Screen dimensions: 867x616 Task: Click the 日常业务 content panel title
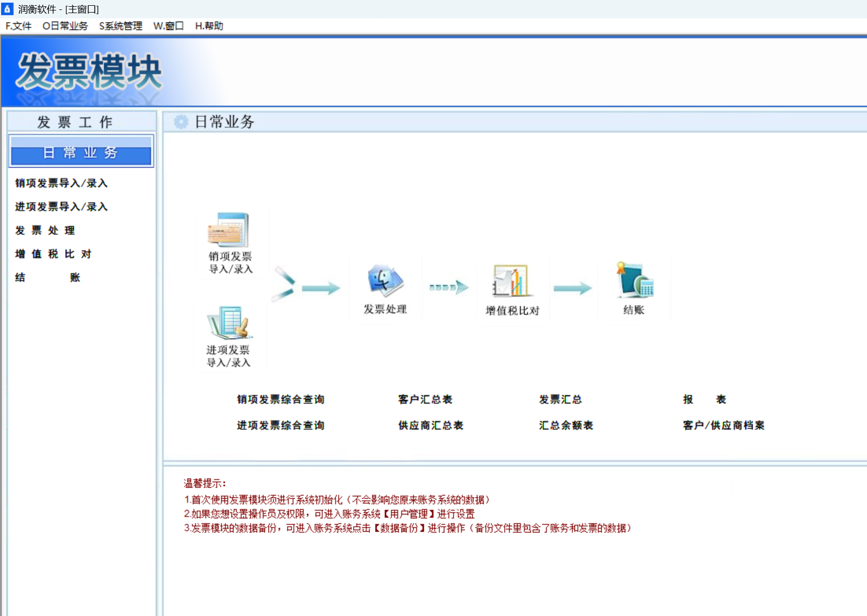224,122
